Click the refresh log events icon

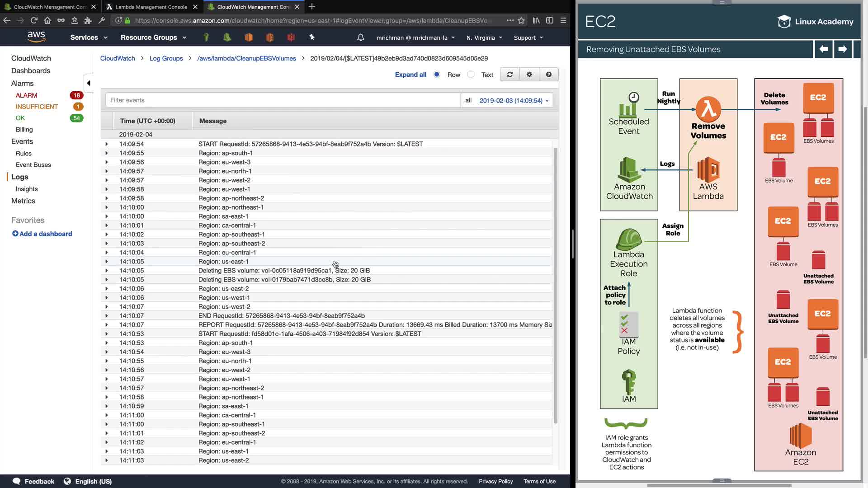[x=510, y=75]
